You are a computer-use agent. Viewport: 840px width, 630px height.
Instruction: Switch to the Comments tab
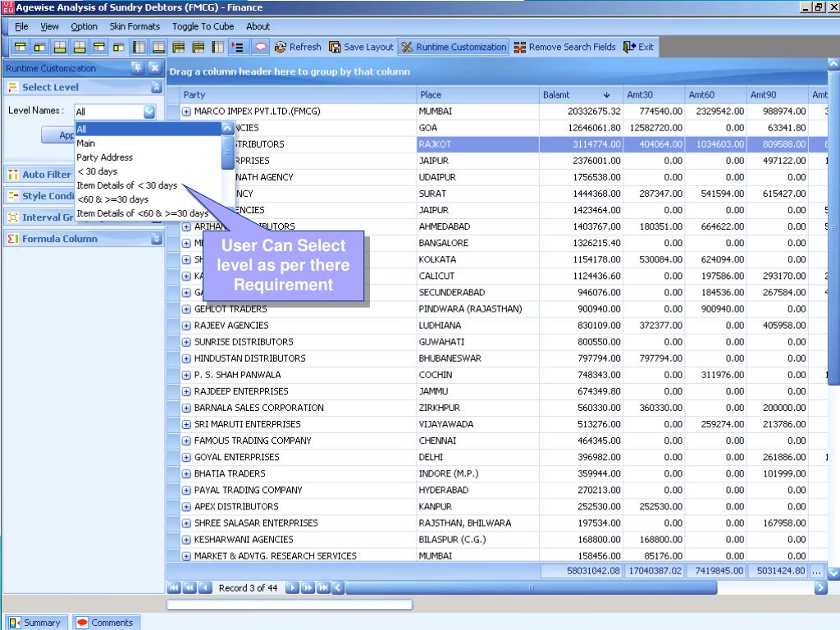(106, 623)
